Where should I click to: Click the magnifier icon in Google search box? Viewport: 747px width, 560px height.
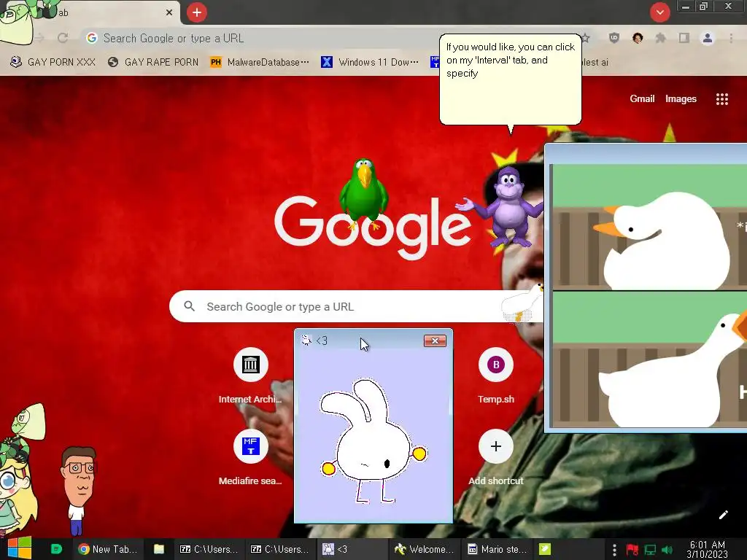click(x=189, y=306)
